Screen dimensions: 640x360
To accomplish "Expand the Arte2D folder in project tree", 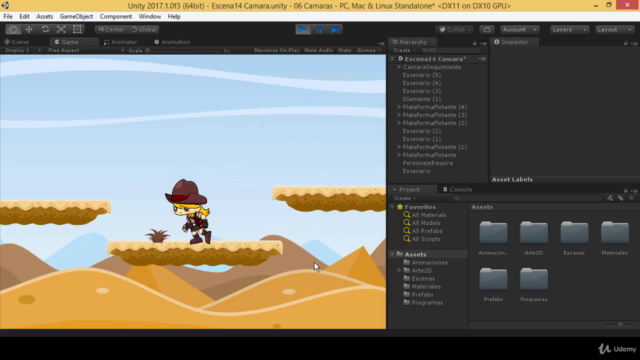I will pos(399,270).
